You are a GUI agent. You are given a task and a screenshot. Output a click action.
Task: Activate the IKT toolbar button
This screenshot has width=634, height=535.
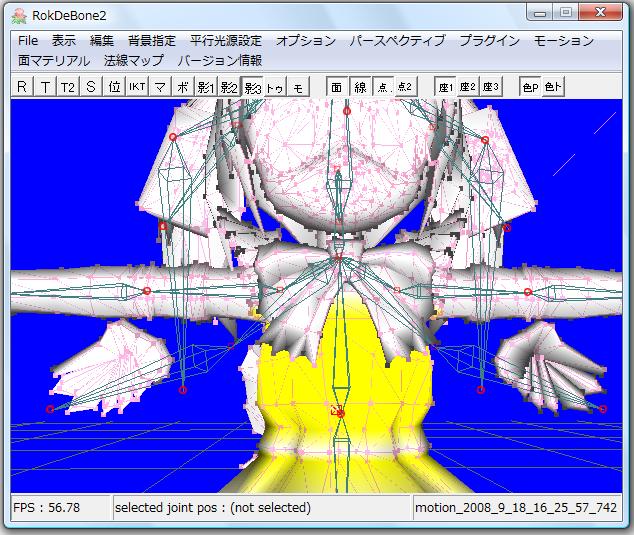137,87
